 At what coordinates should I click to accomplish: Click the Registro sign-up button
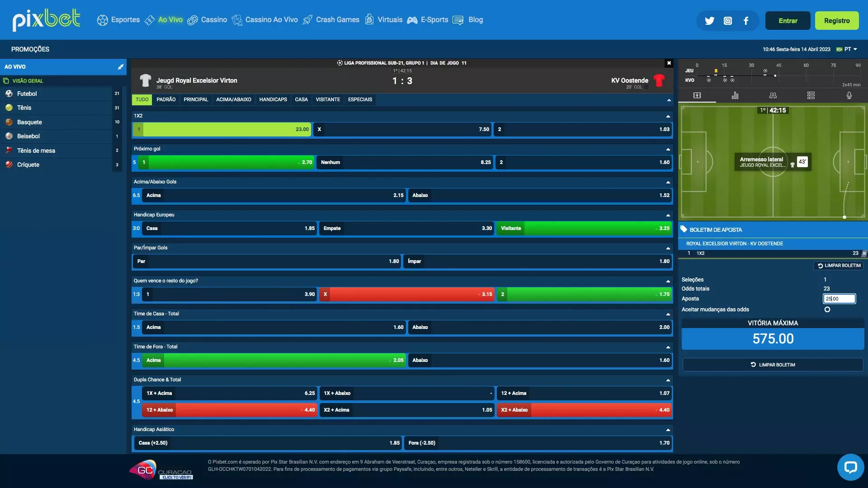point(837,21)
